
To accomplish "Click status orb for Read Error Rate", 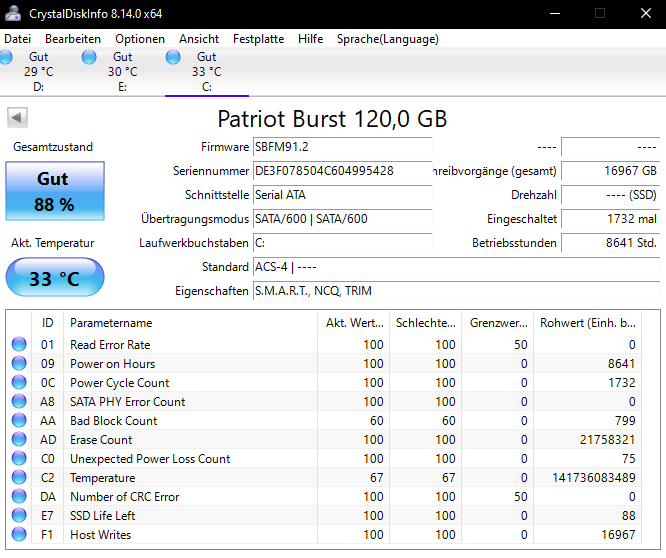I will pos(19,344).
